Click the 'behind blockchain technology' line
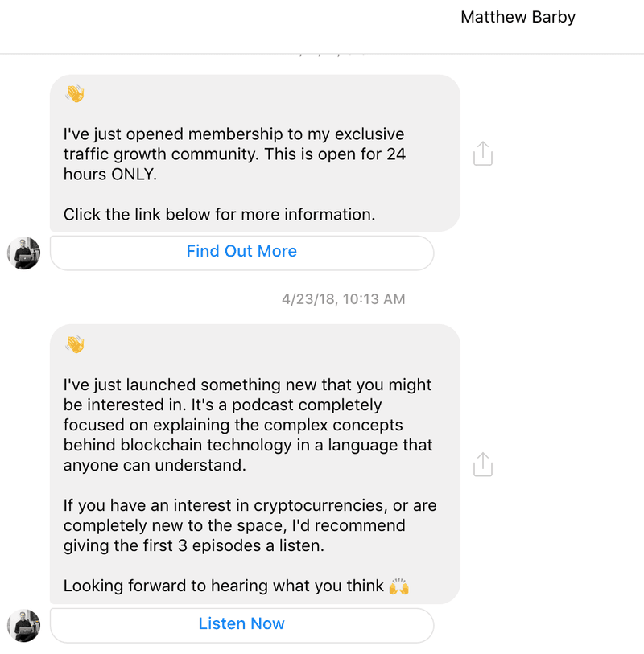 248,445
